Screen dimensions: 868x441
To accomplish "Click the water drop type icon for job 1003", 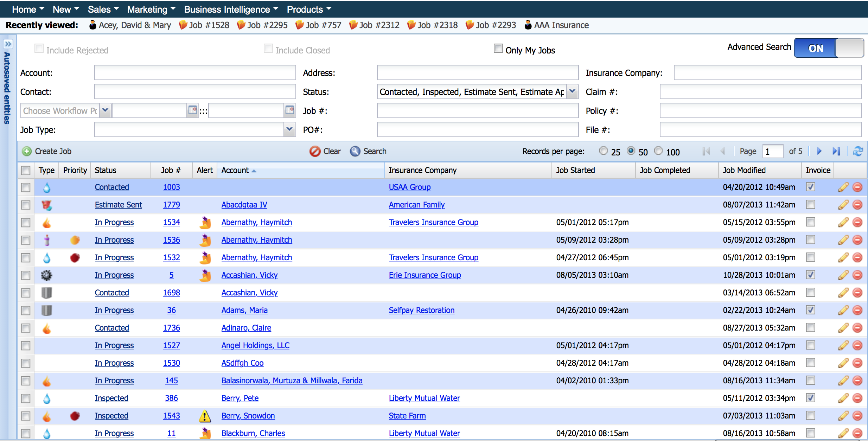I will (46, 187).
